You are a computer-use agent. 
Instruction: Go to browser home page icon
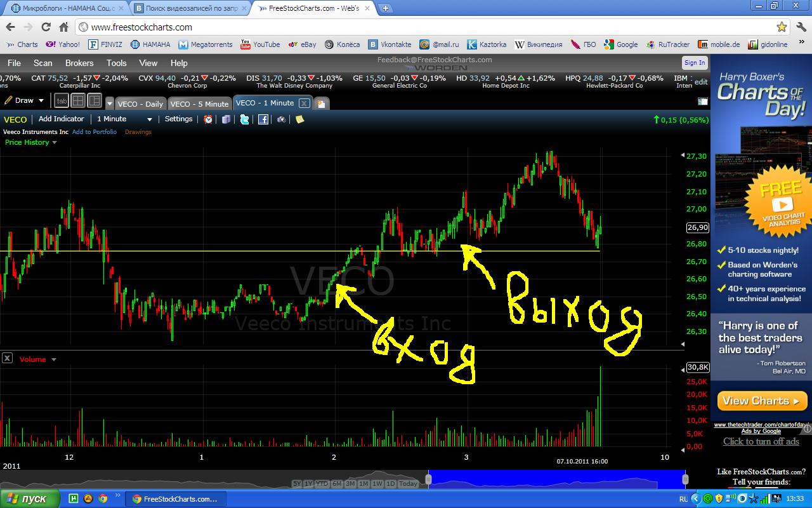pos(63,27)
